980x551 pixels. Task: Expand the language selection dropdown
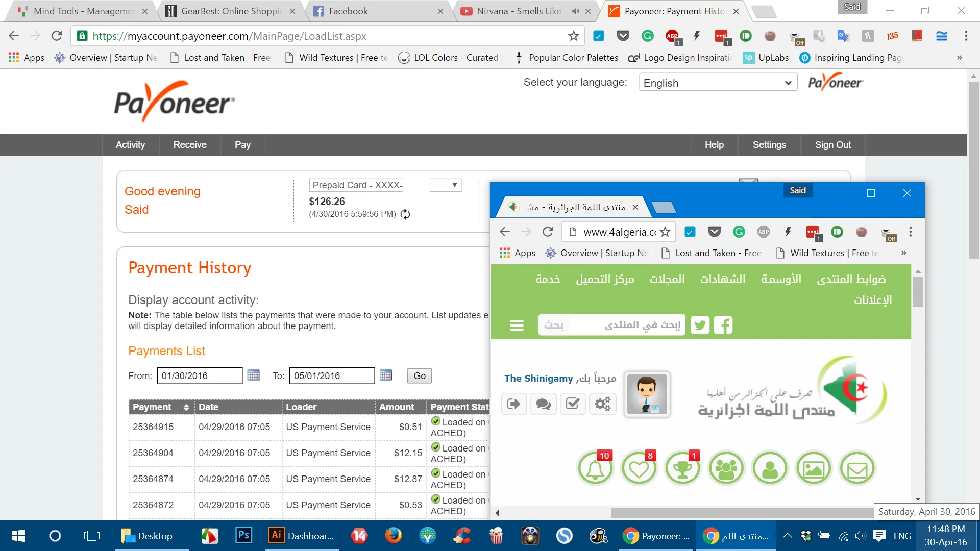[x=718, y=83]
